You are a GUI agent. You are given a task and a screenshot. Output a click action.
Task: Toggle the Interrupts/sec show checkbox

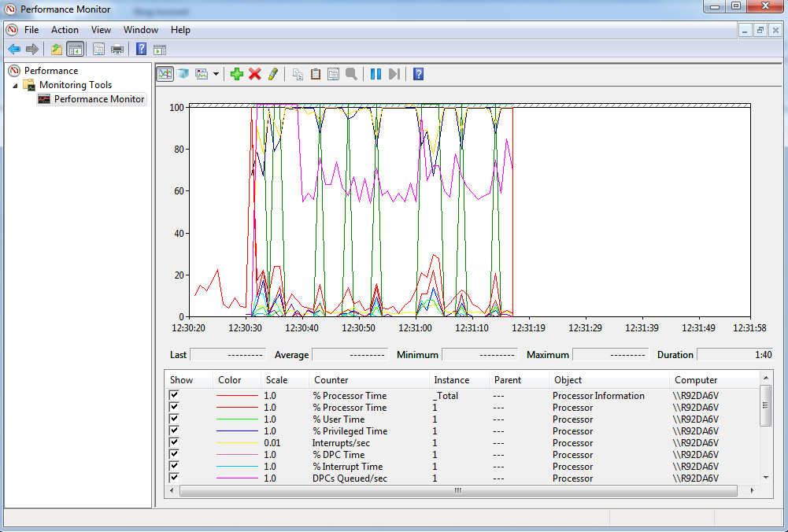coord(174,442)
